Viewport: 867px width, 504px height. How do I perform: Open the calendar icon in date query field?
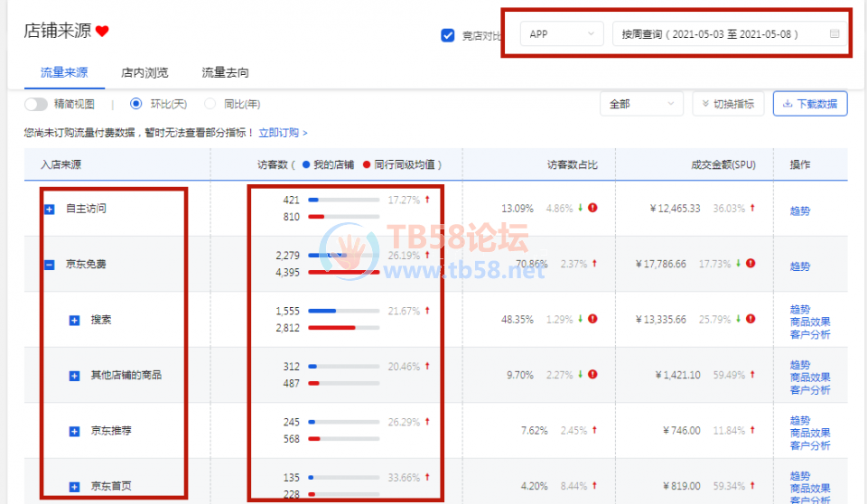coord(834,33)
